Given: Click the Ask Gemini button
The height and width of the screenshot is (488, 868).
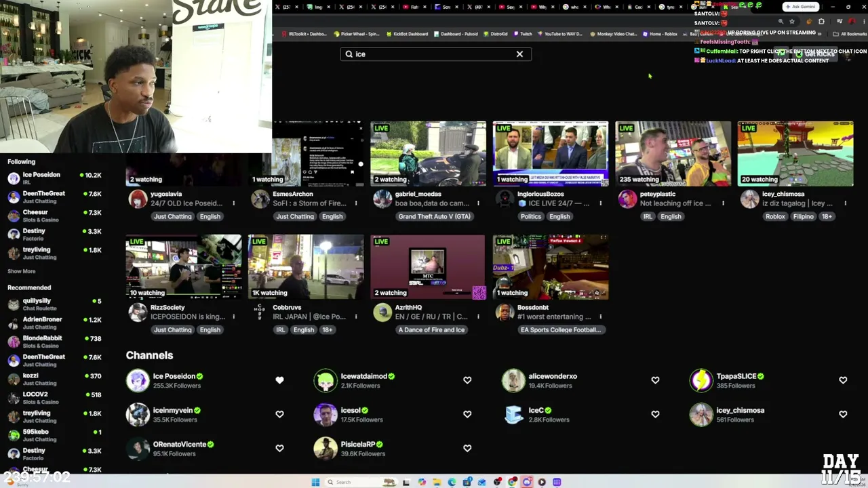Looking at the screenshot, I should [801, 7].
